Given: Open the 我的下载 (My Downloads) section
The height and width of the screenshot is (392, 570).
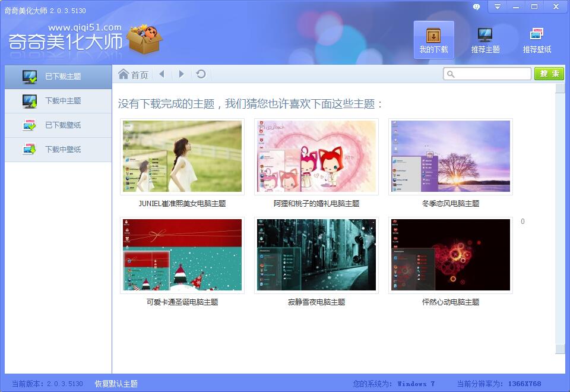Looking at the screenshot, I should (x=433, y=40).
